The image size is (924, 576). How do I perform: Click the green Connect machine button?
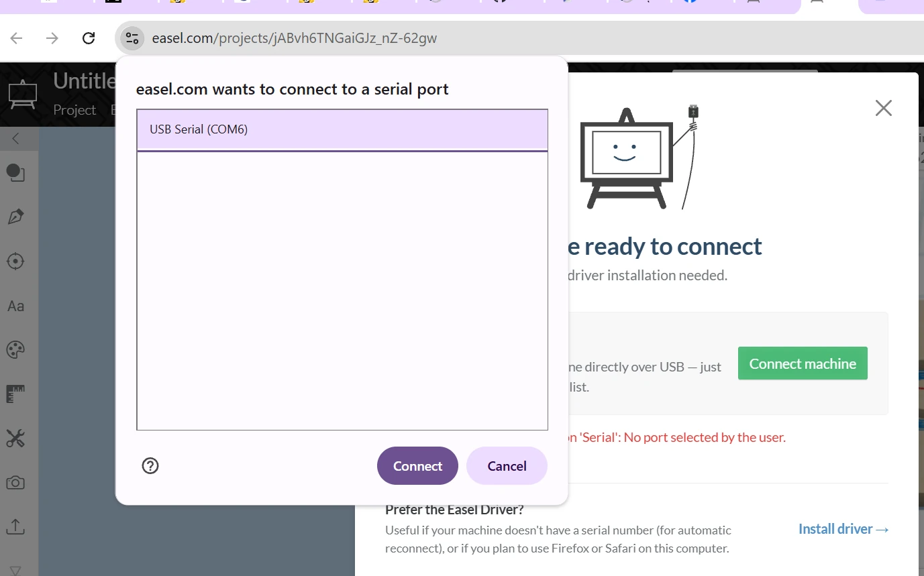point(803,363)
